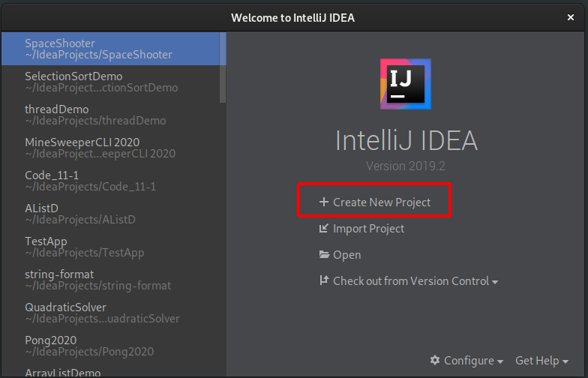Select Create New Project

click(375, 202)
